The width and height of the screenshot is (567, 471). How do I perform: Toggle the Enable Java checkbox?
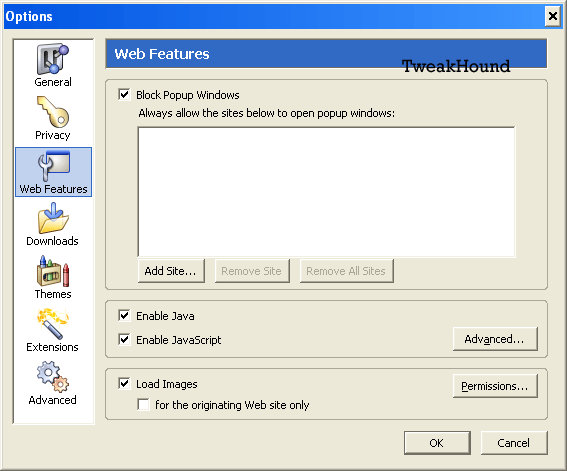tap(124, 316)
